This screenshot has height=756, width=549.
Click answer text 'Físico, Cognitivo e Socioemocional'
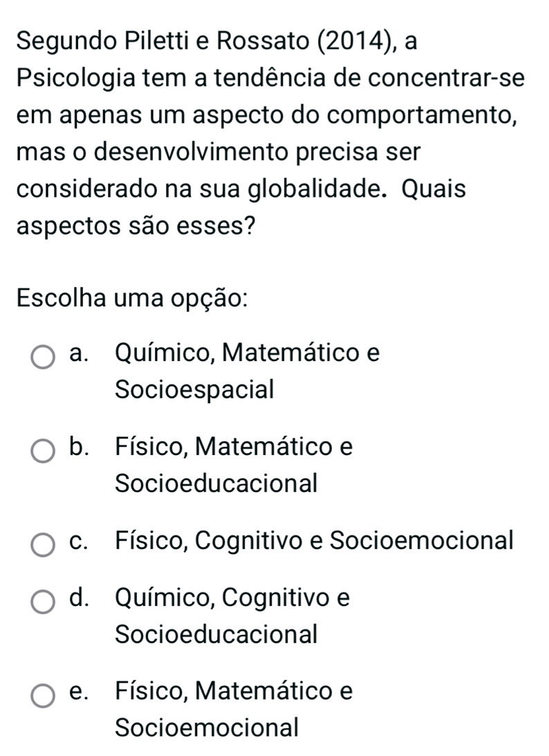[315, 540]
